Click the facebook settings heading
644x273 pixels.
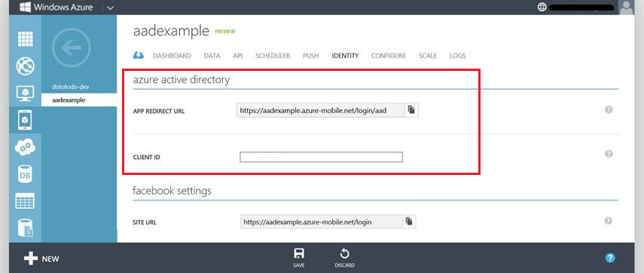172,191
